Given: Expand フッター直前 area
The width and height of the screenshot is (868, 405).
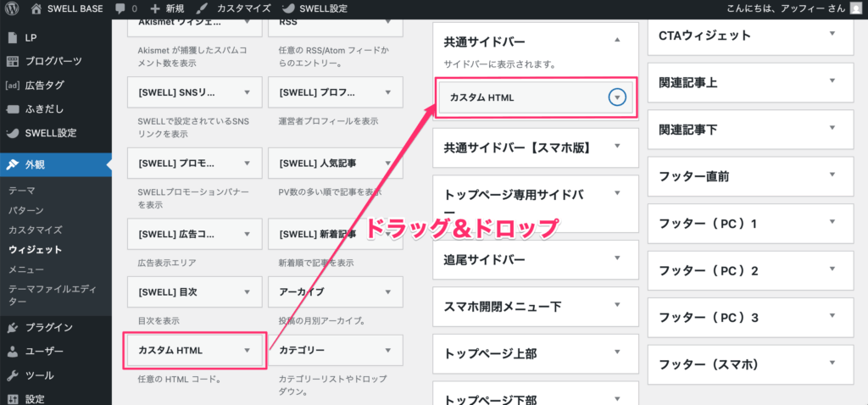Looking at the screenshot, I should (x=832, y=175).
